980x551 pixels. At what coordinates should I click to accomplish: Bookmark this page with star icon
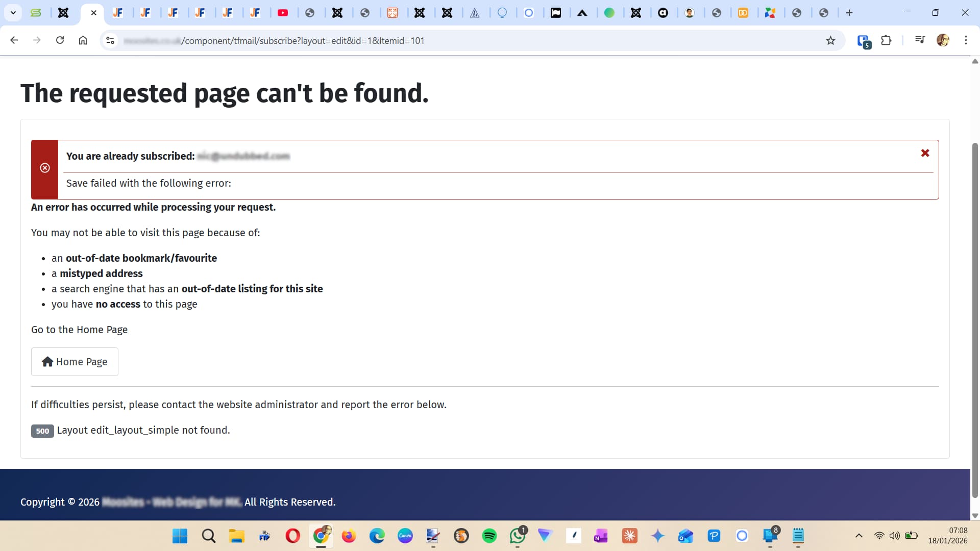point(830,40)
